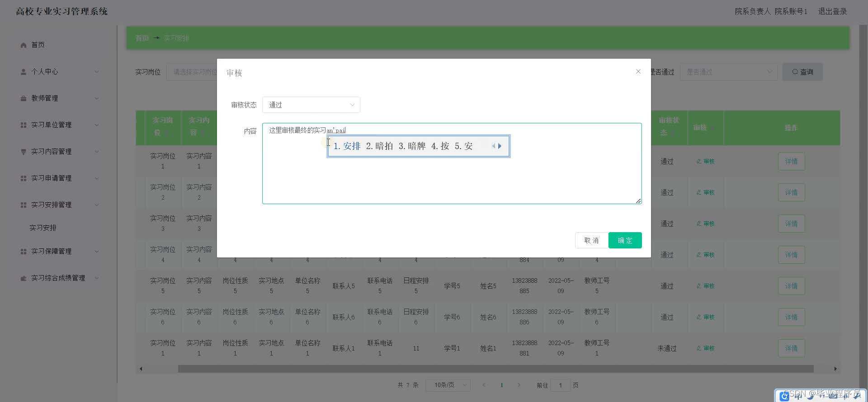Open the 实习安排 submenu item

coord(43,228)
